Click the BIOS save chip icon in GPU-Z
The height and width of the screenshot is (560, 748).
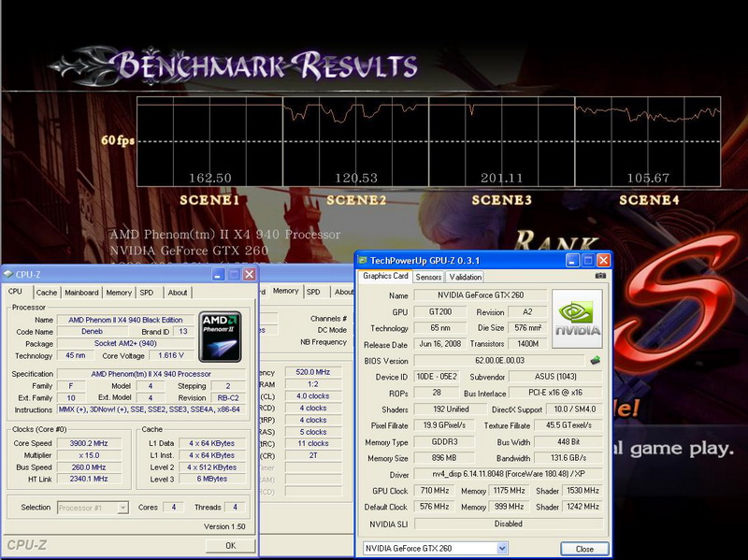click(x=595, y=361)
